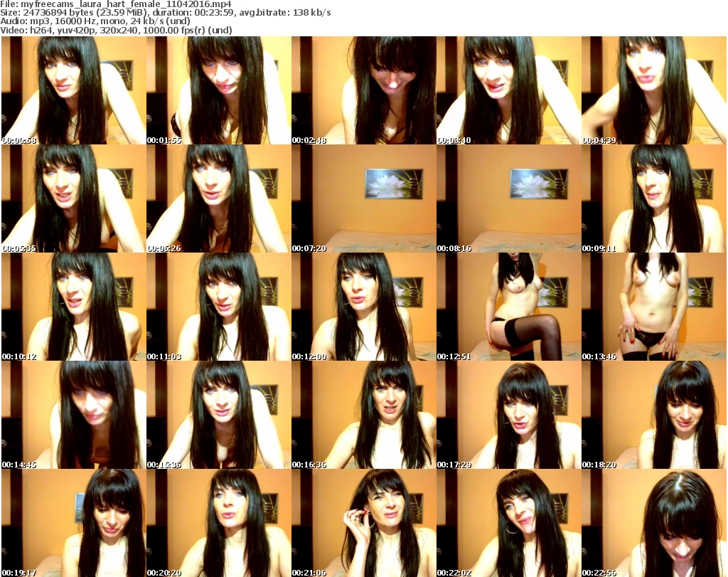Select the thumbnail at 00:06:26
Screen dimensions: 728x577
tap(219, 198)
